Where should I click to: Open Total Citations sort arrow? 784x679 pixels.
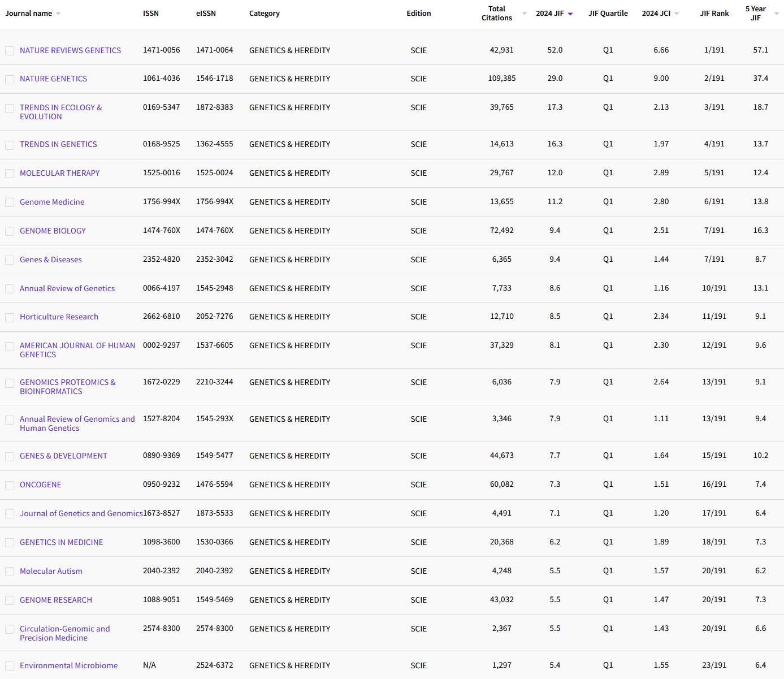pos(524,14)
